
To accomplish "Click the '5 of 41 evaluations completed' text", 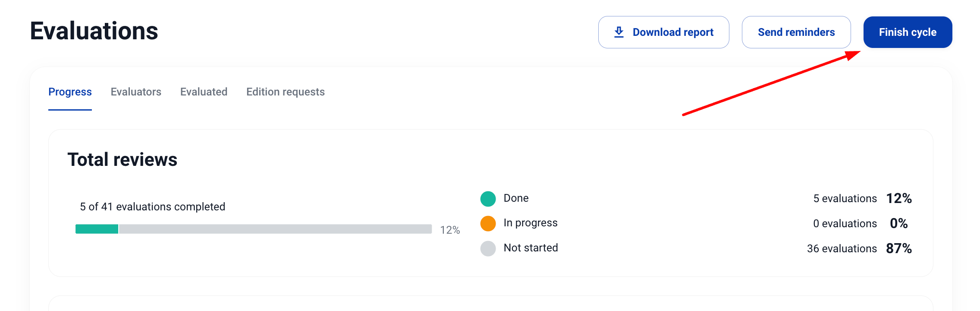I will [x=152, y=207].
